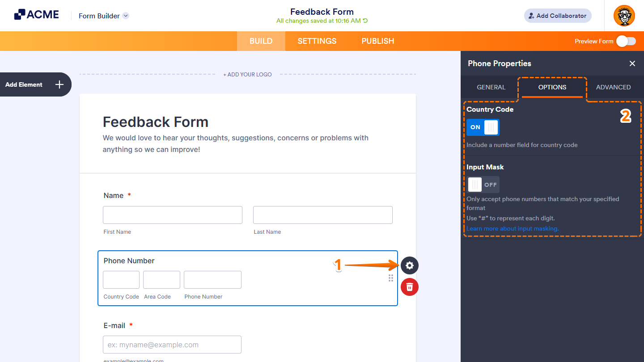Viewport: 644px width, 362px height.
Task: Toggle the Preview Form switch
Action: coord(626,41)
